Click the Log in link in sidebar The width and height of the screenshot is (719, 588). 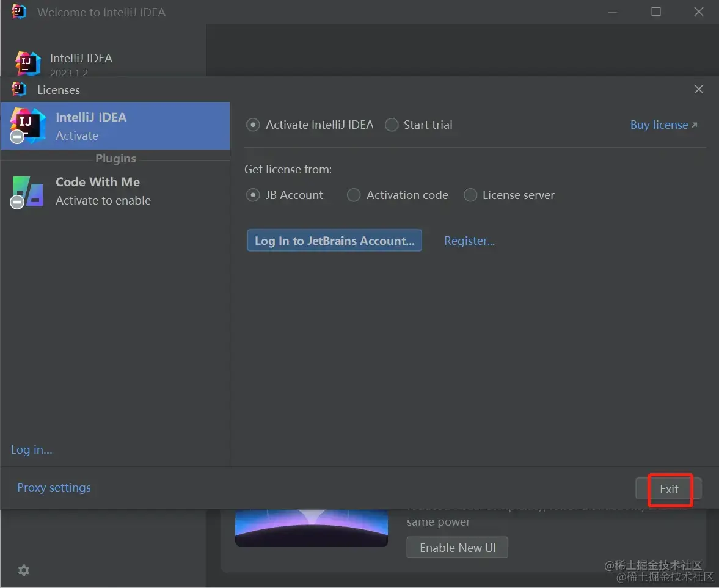pos(32,449)
